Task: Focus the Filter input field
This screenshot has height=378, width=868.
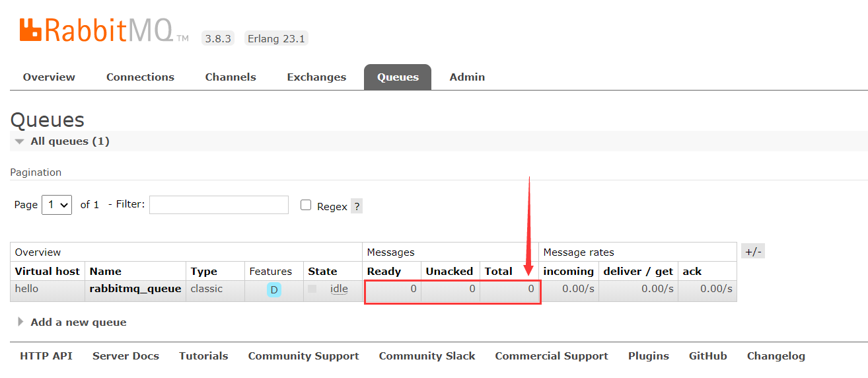Action: tap(219, 205)
